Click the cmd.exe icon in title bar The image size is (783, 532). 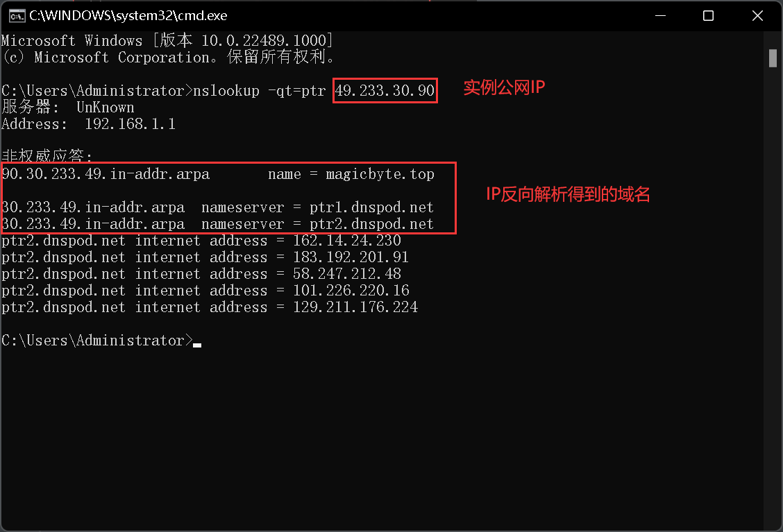pos(17,16)
